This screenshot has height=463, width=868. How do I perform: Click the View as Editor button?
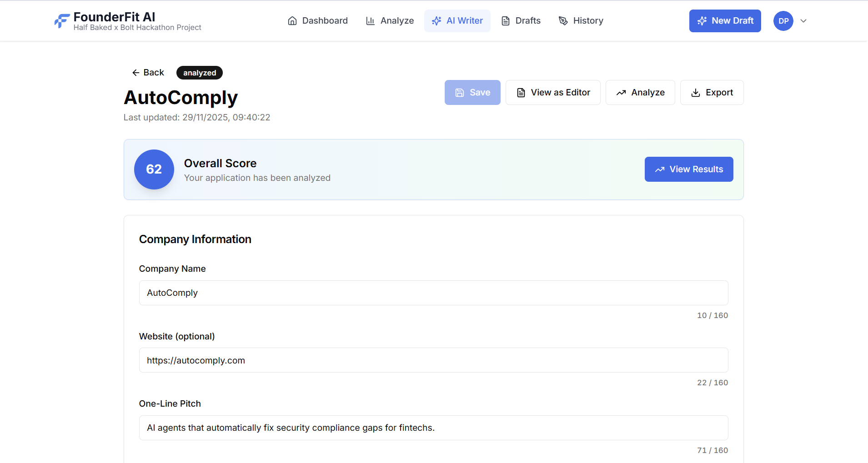tap(553, 92)
